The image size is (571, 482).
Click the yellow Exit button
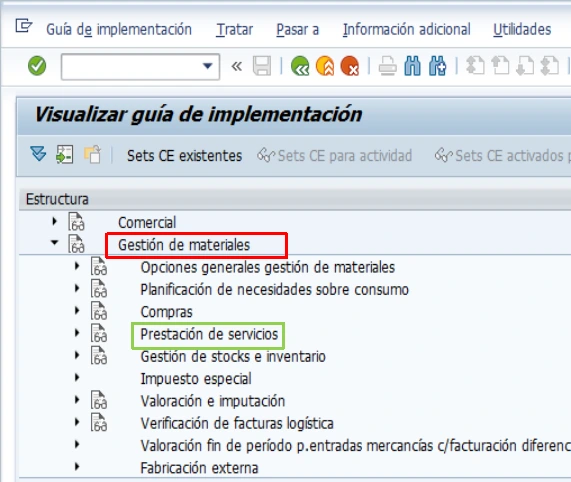(325, 66)
